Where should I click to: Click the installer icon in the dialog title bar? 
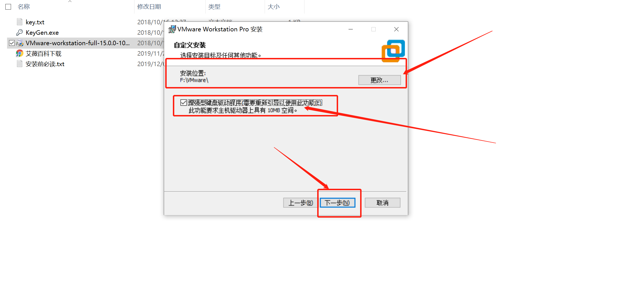click(171, 29)
